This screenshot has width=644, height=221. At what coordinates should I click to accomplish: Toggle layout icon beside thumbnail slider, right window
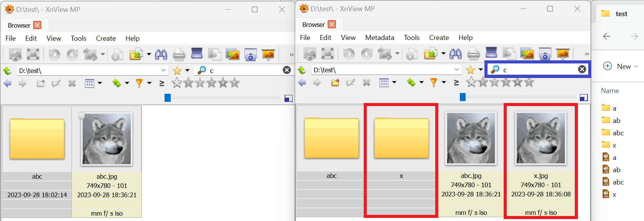pyautogui.click(x=584, y=98)
